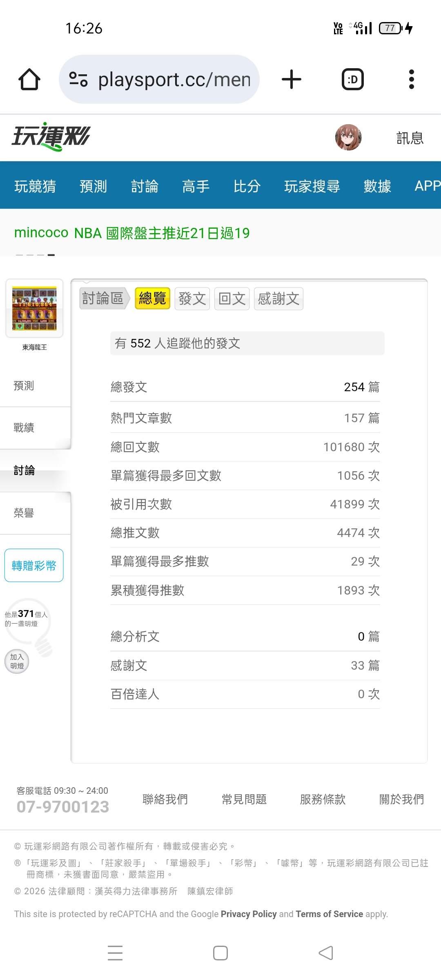Screen dimensions: 441x980
Task: Open 服務條款 footer link
Action: [323, 799]
